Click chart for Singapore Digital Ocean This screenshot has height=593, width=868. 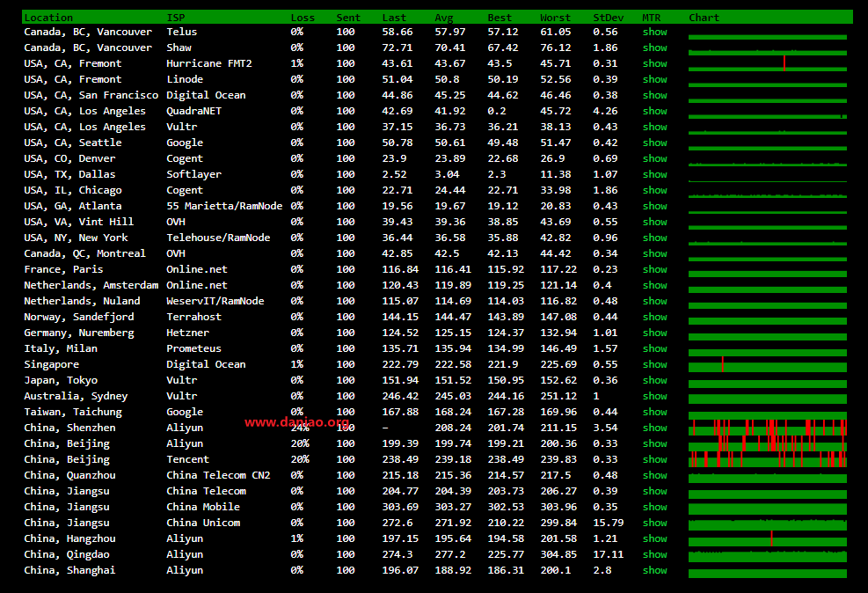tap(767, 364)
